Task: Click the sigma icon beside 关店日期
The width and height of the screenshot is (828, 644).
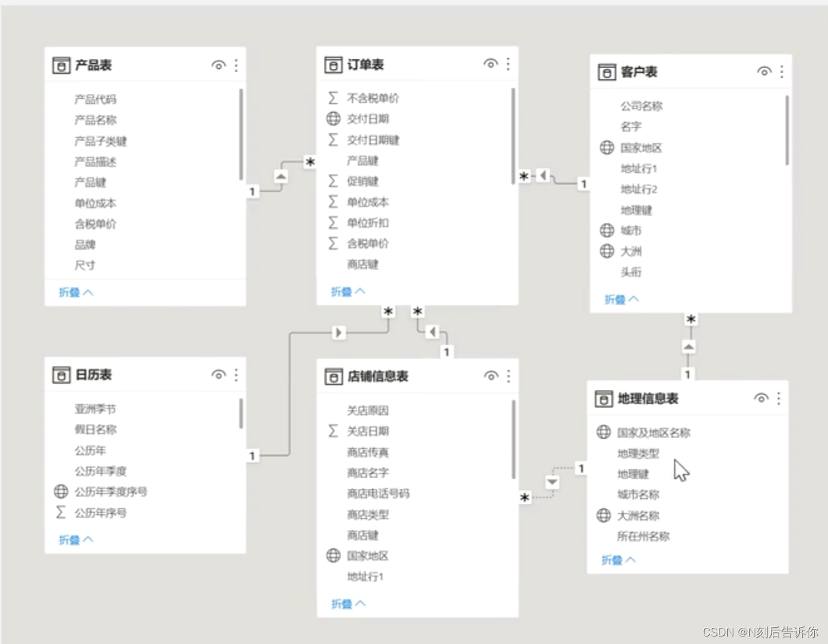Action: (333, 431)
